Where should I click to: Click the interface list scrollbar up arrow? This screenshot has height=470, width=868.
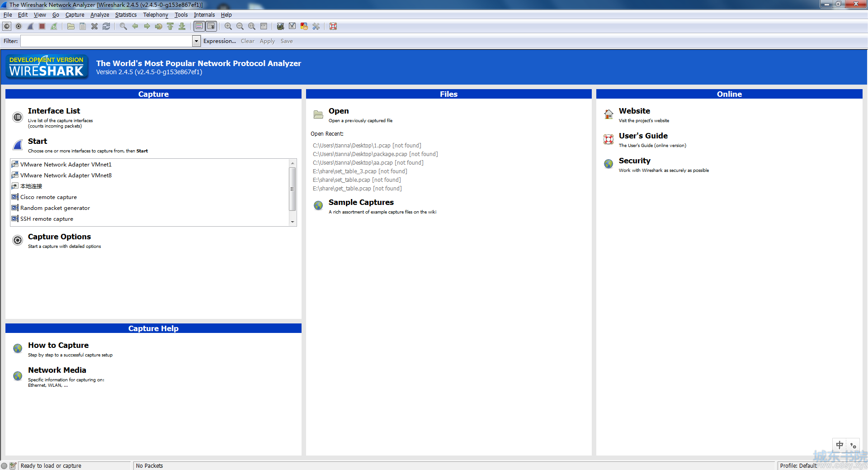coord(292,163)
